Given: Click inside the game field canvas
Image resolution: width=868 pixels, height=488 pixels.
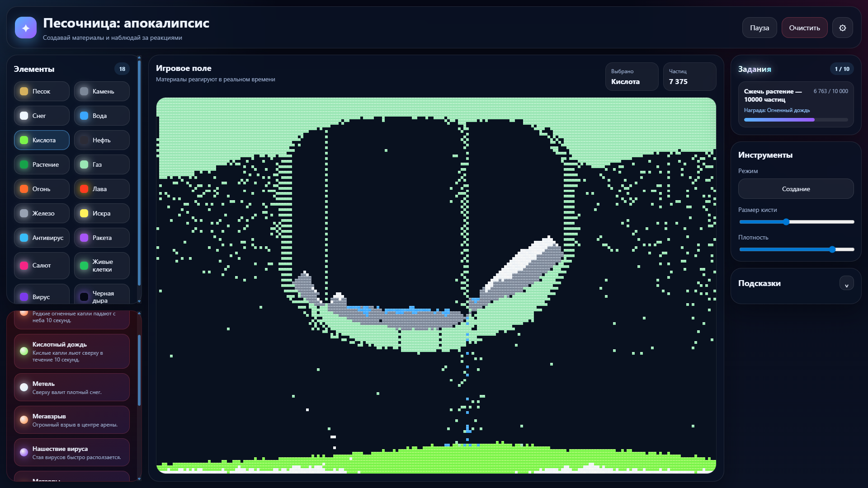Looking at the screenshot, I should (x=436, y=286).
